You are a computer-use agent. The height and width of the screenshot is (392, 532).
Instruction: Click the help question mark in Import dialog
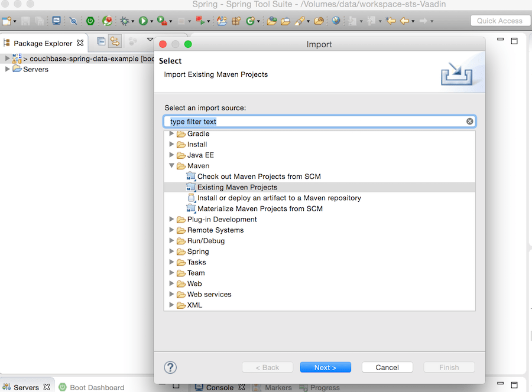tap(170, 367)
